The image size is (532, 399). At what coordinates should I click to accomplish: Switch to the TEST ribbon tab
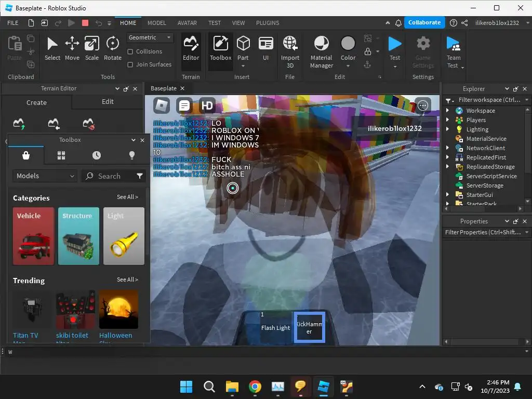(215, 23)
